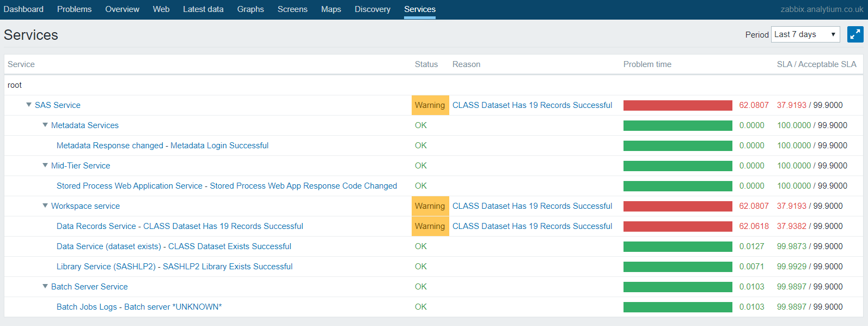Open the Period dropdown
868x326 pixels.
805,34
